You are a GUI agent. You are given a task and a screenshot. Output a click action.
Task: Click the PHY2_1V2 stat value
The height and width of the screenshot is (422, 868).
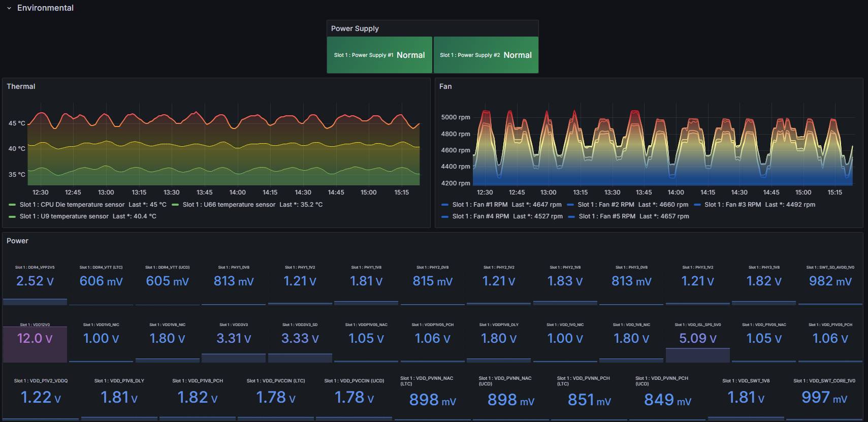click(499, 281)
